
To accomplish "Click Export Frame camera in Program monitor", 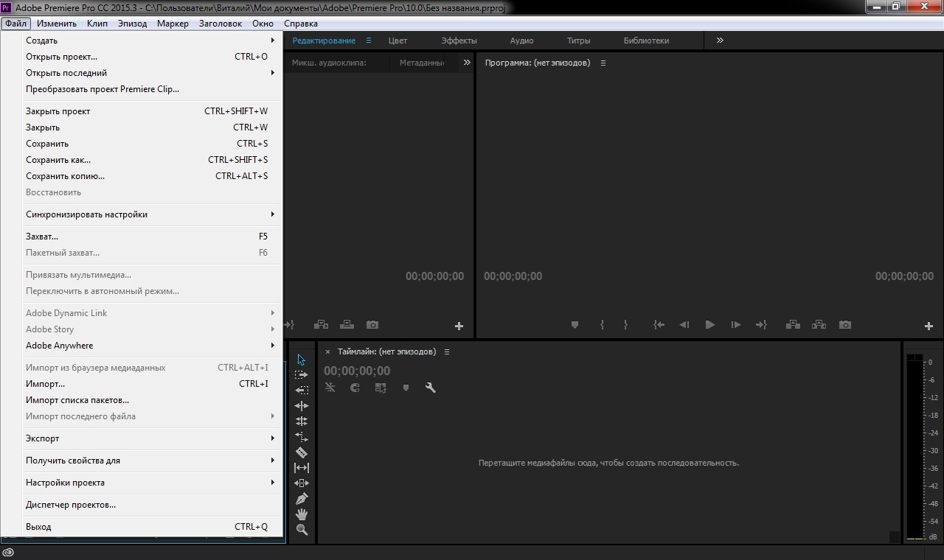I will [x=845, y=325].
